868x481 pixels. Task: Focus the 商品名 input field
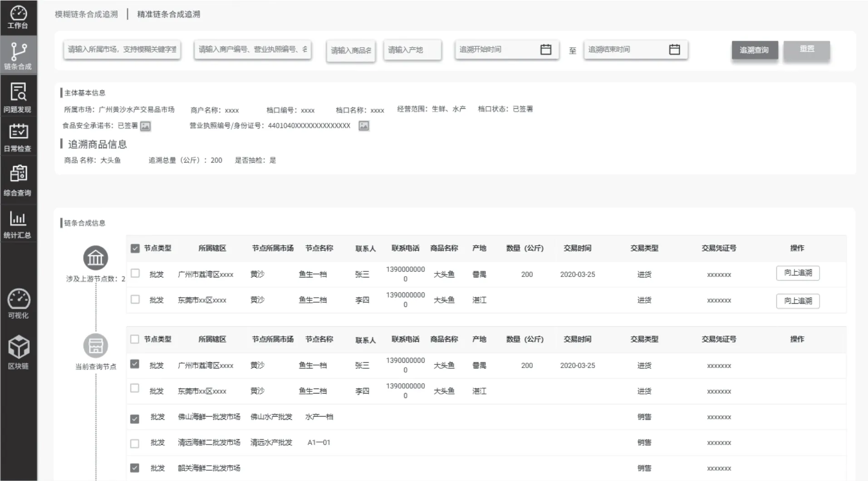351,50
